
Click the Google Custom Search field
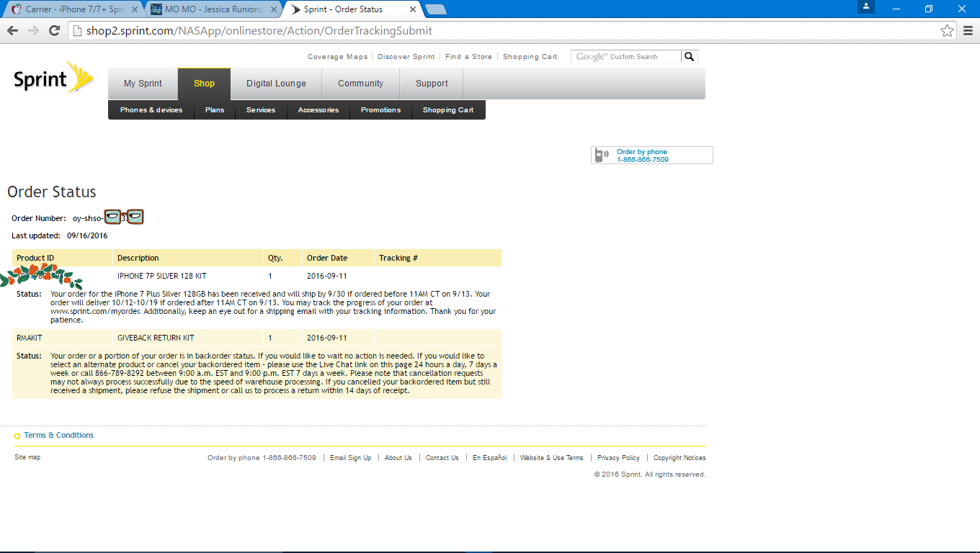coord(626,56)
